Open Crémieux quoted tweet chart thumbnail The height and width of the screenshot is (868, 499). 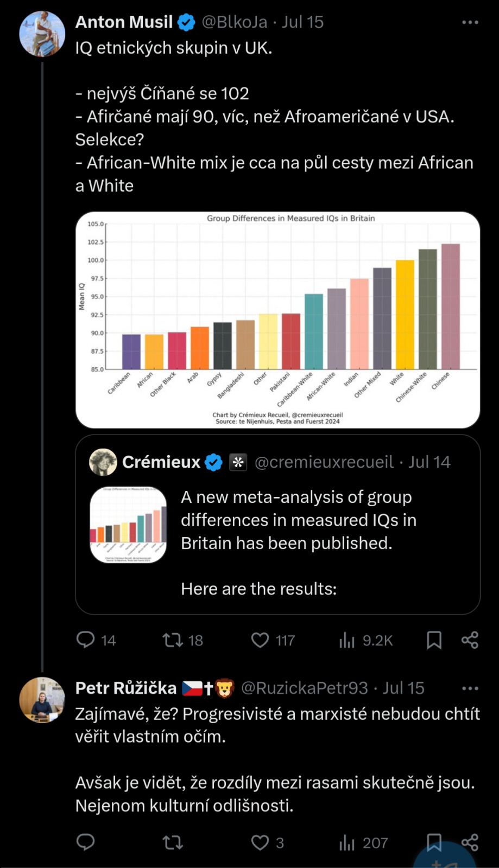click(128, 525)
